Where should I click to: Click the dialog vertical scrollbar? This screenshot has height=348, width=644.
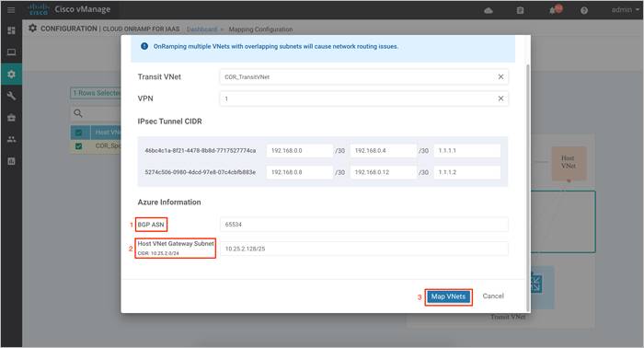point(528,188)
